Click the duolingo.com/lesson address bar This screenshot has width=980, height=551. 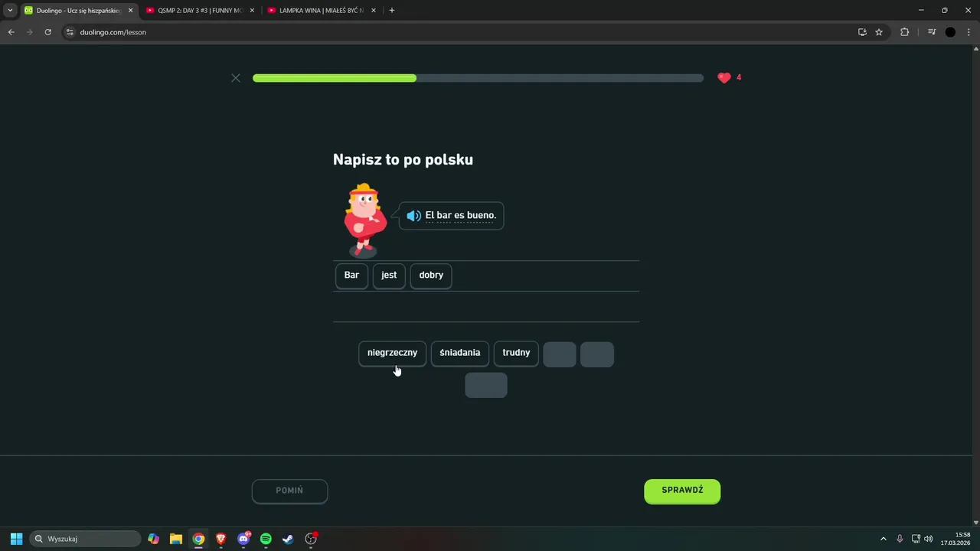(x=459, y=32)
